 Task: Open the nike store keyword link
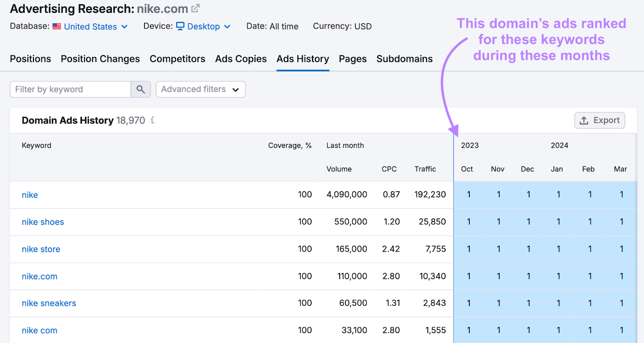tap(41, 249)
